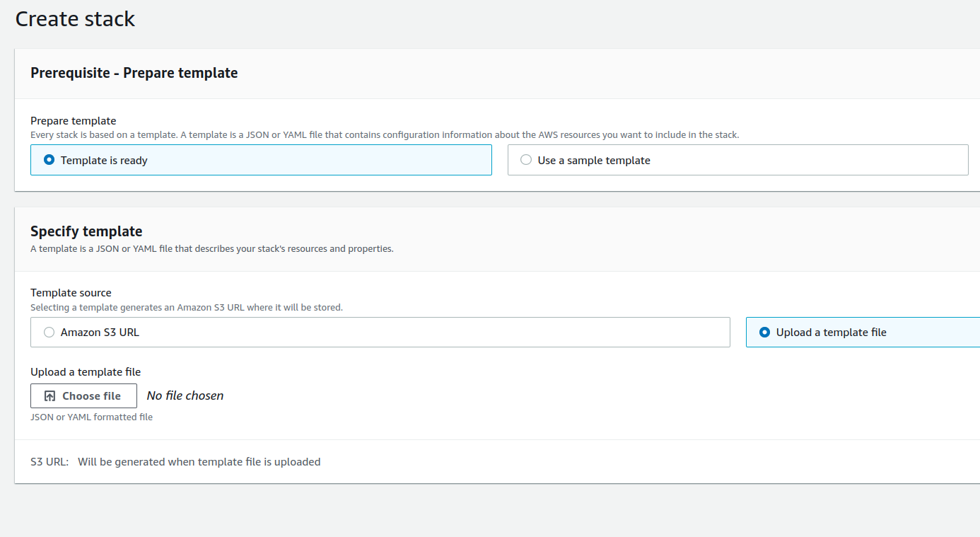The width and height of the screenshot is (980, 537).
Task: Choose the 'Use a sample template' option
Action: point(526,160)
